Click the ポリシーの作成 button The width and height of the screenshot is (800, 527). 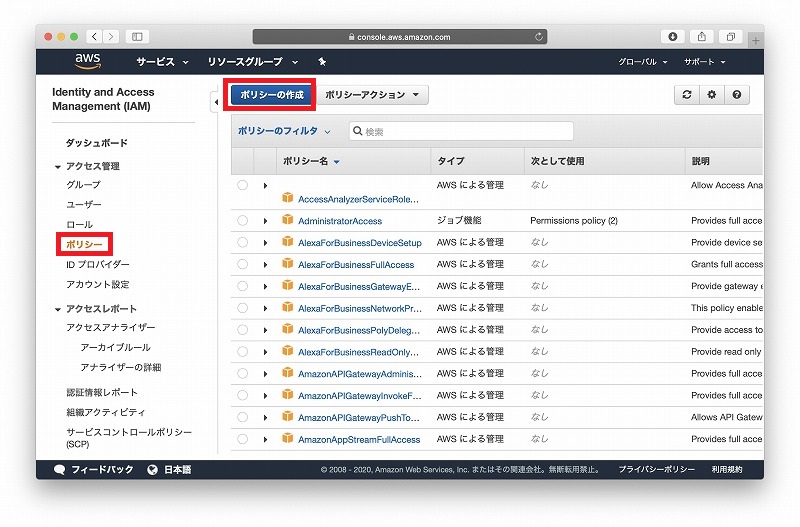(272, 95)
